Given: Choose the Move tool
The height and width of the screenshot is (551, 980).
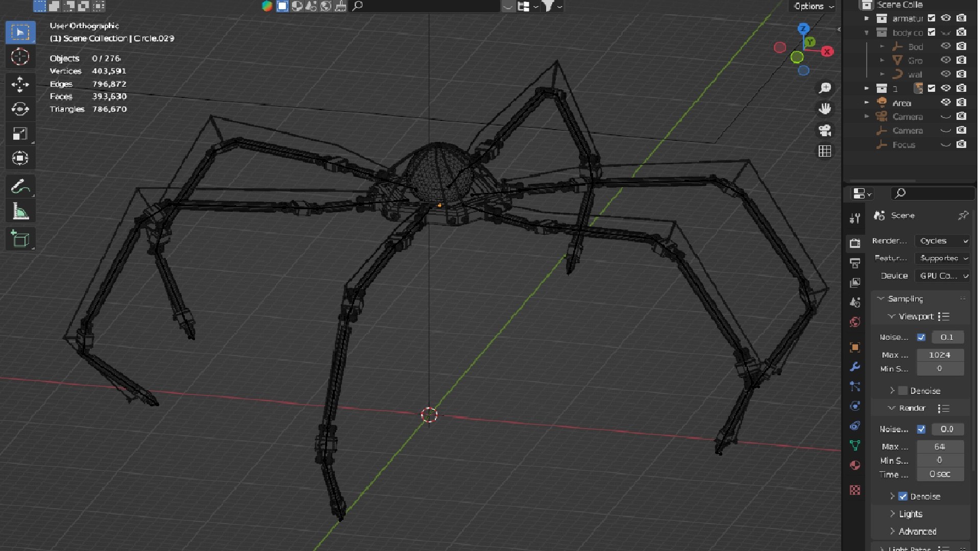Looking at the screenshot, I should coord(20,85).
